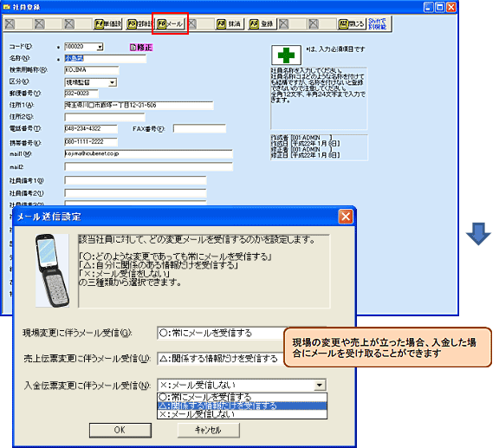Image resolution: width=499 pixels, height=448 pixels.
Task: Maximize the 社員登録 window
Action: point(440,7)
